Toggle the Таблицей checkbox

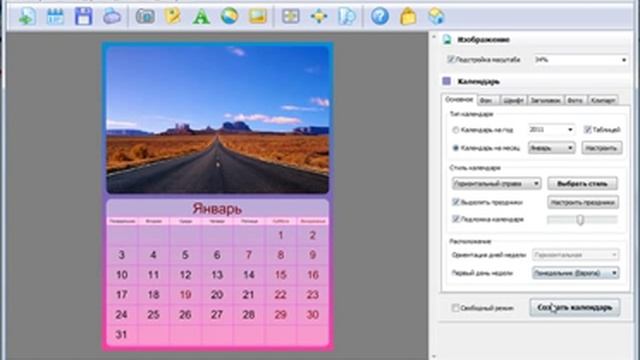pyautogui.click(x=587, y=129)
